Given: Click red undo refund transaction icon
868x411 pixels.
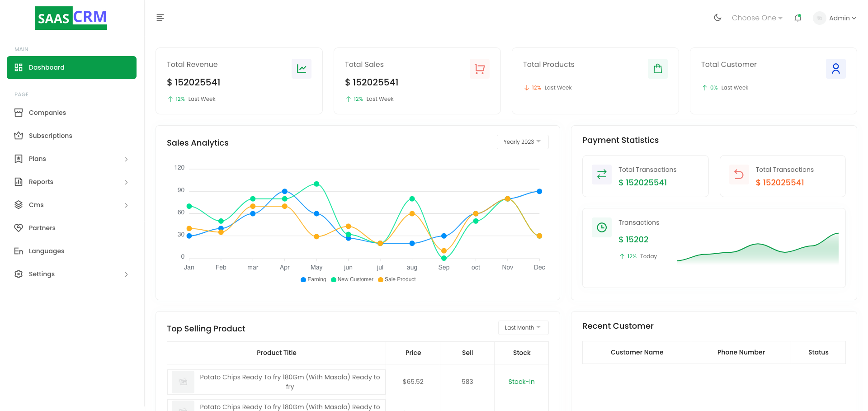Looking at the screenshot, I should click(739, 174).
